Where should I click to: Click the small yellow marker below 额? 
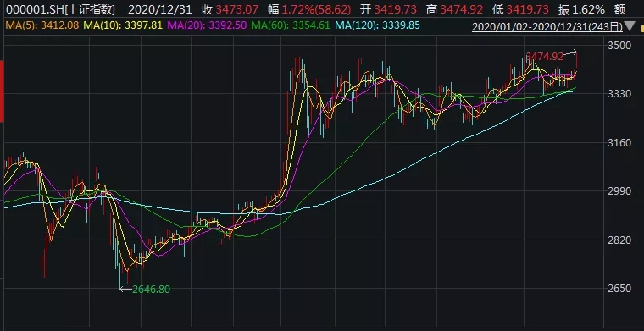pos(642,28)
